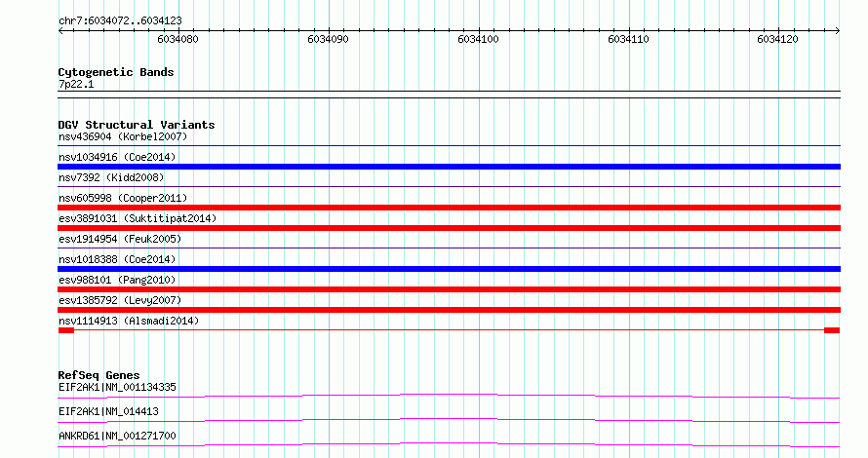Image resolution: width=868 pixels, height=458 pixels.
Task: Select variant esv1914954 (Feuk2005) label
Action: click(120, 239)
